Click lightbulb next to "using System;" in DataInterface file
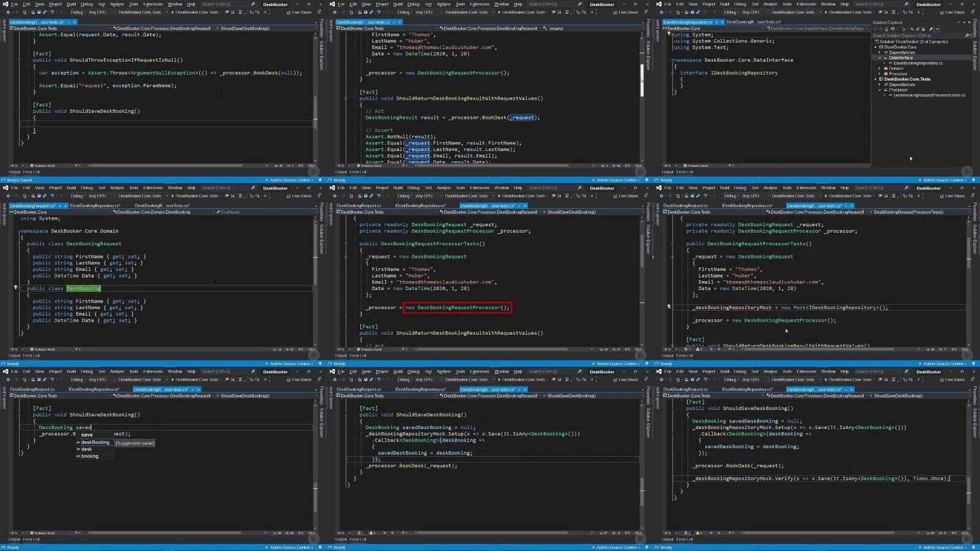The width and height of the screenshot is (980, 551). coord(669,34)
